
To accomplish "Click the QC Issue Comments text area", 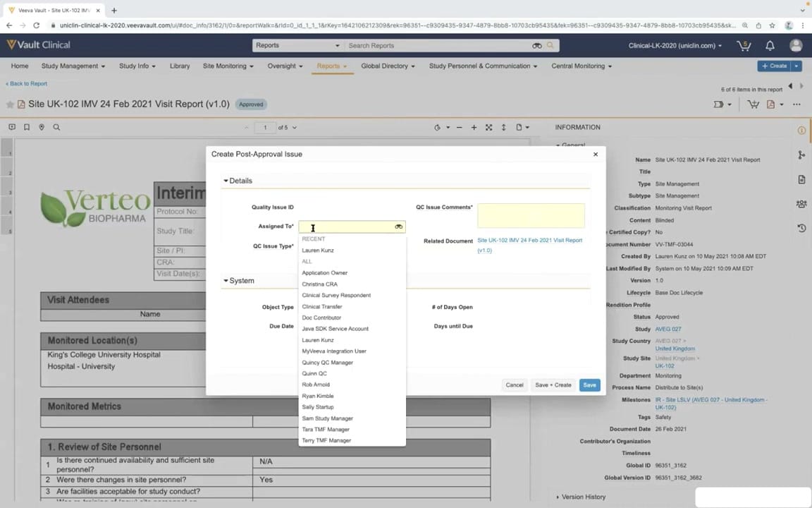I will 531,216.
